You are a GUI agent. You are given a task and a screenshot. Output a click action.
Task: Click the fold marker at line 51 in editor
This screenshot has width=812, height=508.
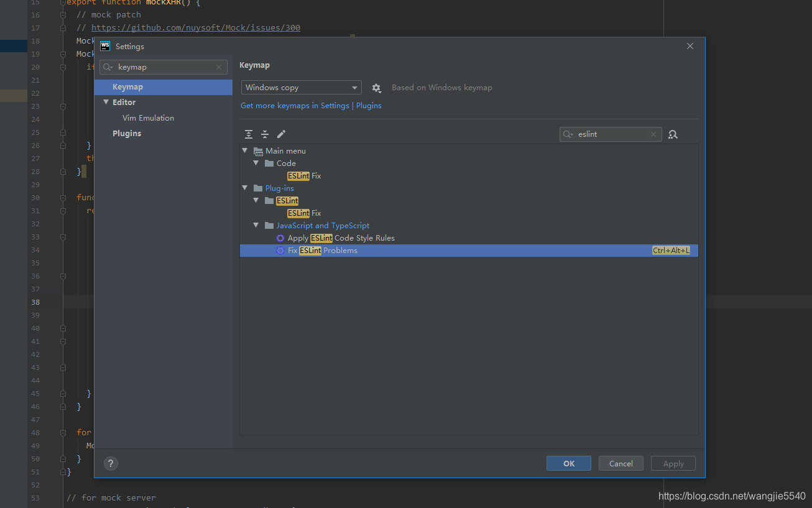[63, 472]
